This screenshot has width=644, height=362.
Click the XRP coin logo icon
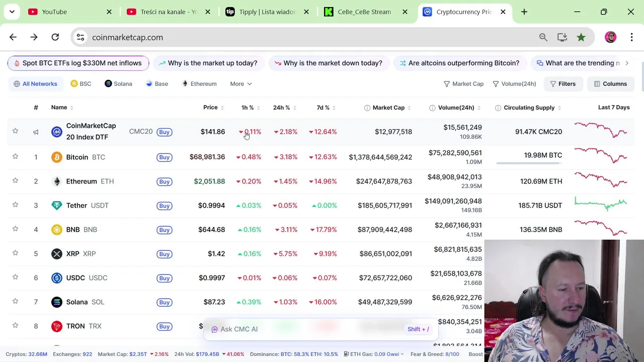click(57, 254)
